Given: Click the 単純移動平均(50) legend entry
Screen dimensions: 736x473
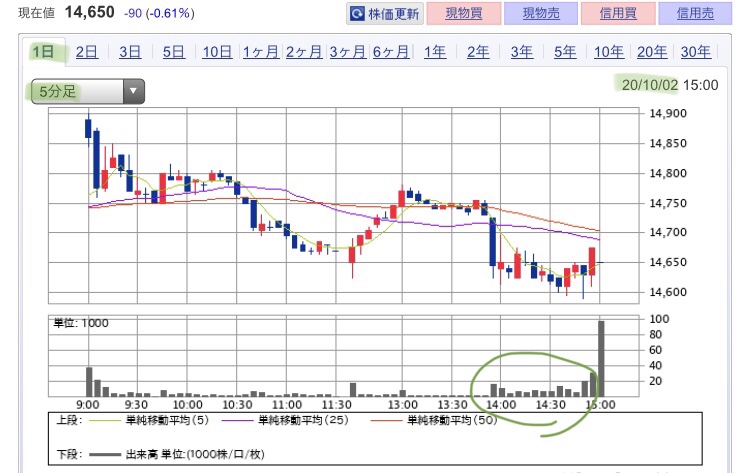Looking at the screenshot, I should pos(434,420).
